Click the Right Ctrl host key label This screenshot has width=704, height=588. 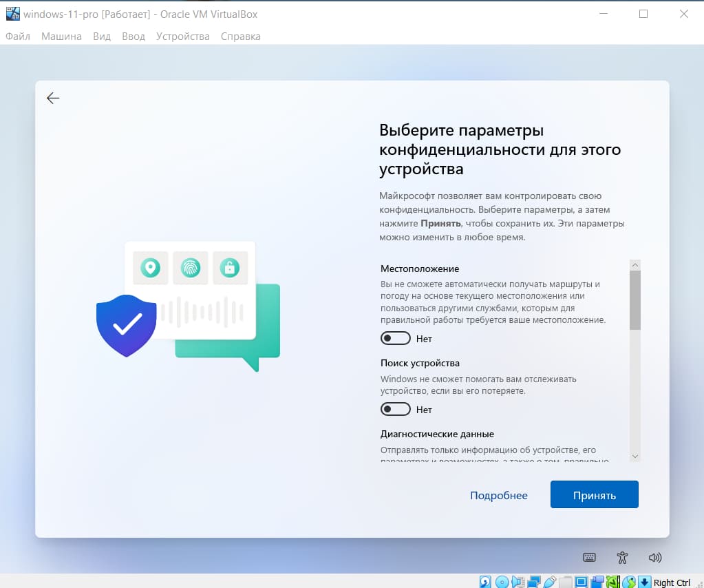[672, 582]
